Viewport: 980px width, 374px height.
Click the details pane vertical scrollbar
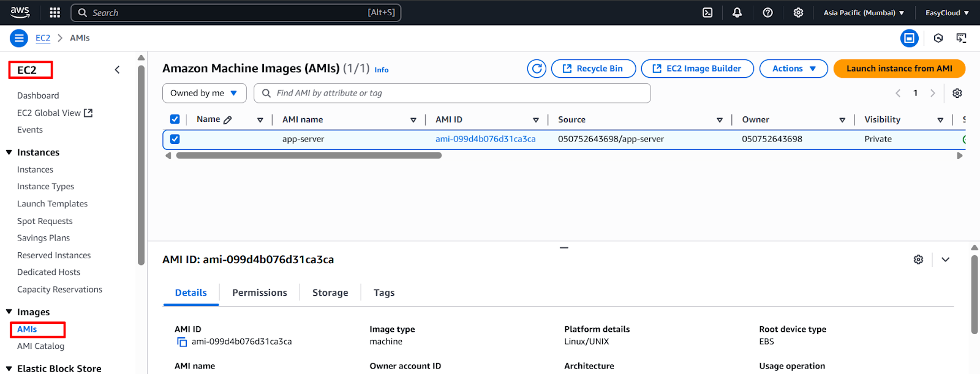click(x=974, y=294)
